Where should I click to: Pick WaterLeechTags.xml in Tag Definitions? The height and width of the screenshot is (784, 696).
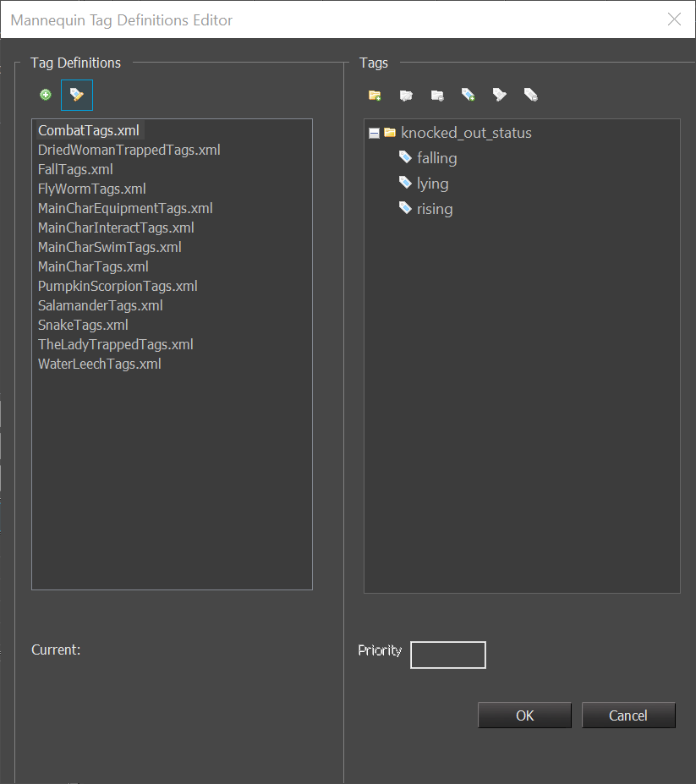tap(99, 364)
